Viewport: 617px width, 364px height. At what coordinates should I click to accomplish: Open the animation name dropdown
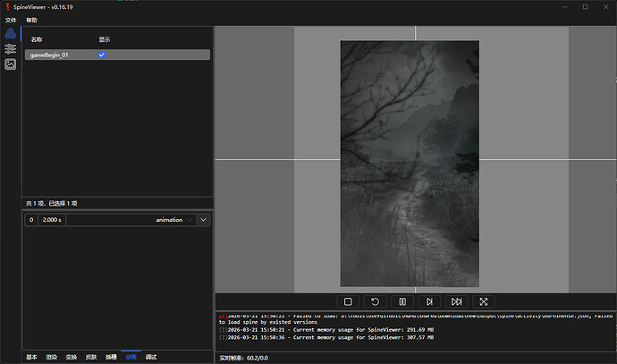(174, 220)
